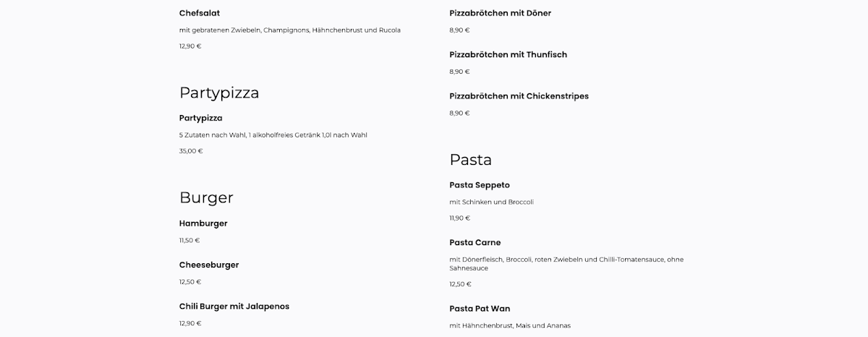
Task: Click the Chefsalat ingredients description
Action: (x=290, y=30)
